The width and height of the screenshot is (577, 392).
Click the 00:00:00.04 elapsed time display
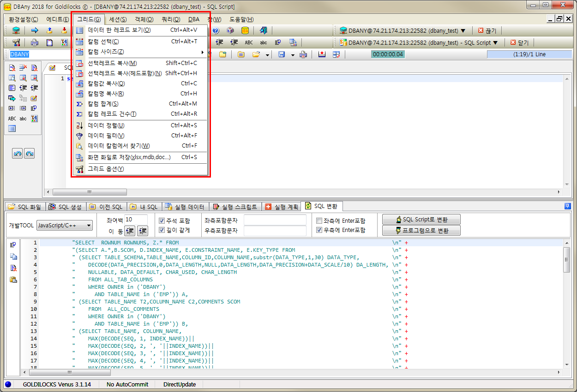(387, 54)
